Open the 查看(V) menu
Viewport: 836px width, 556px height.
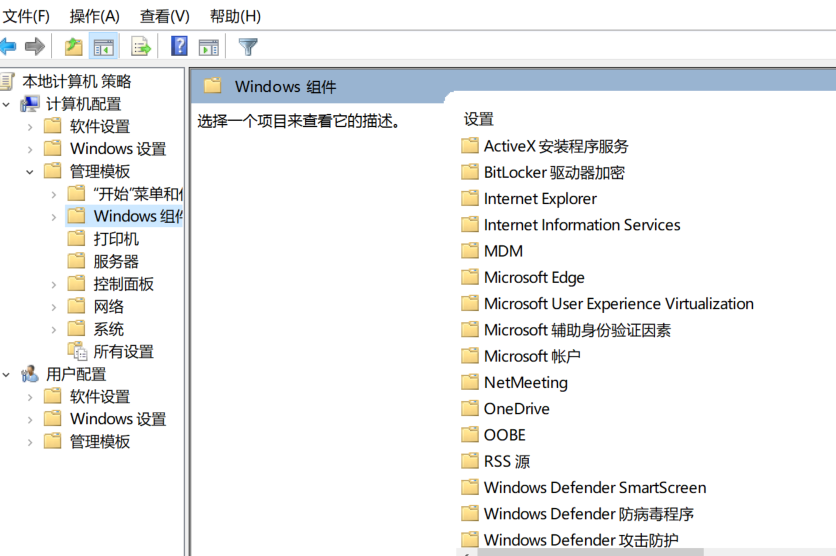pyautogui.click(x=164, y=16)
